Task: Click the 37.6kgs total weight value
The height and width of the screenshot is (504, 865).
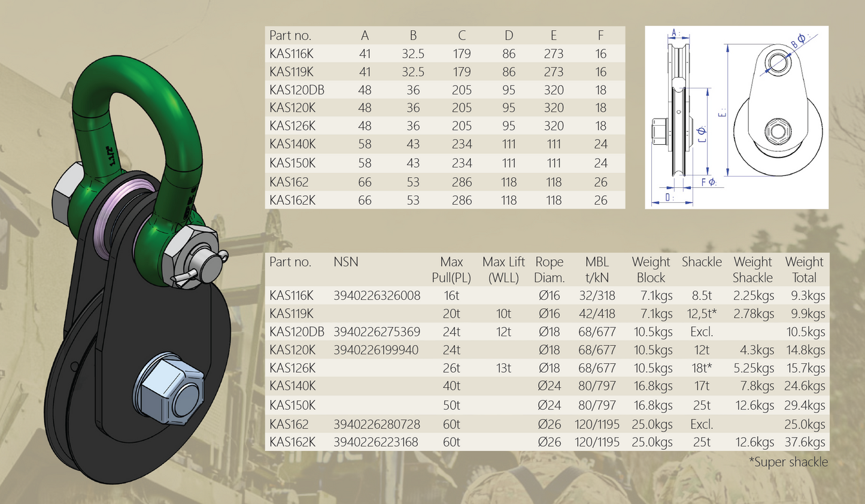Action: [x=805, y=442]
